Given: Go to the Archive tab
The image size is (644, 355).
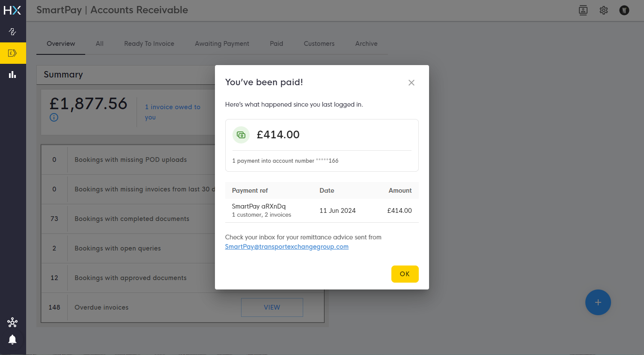Looking at the screenshot, I should point(367,44).
